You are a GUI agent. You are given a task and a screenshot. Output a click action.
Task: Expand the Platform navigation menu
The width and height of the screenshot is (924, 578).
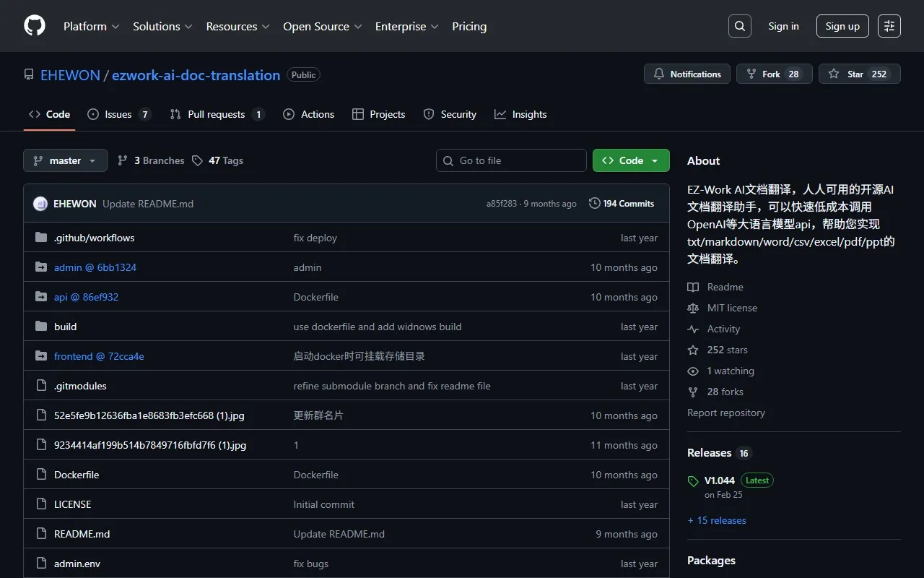(x=91, y=26)
